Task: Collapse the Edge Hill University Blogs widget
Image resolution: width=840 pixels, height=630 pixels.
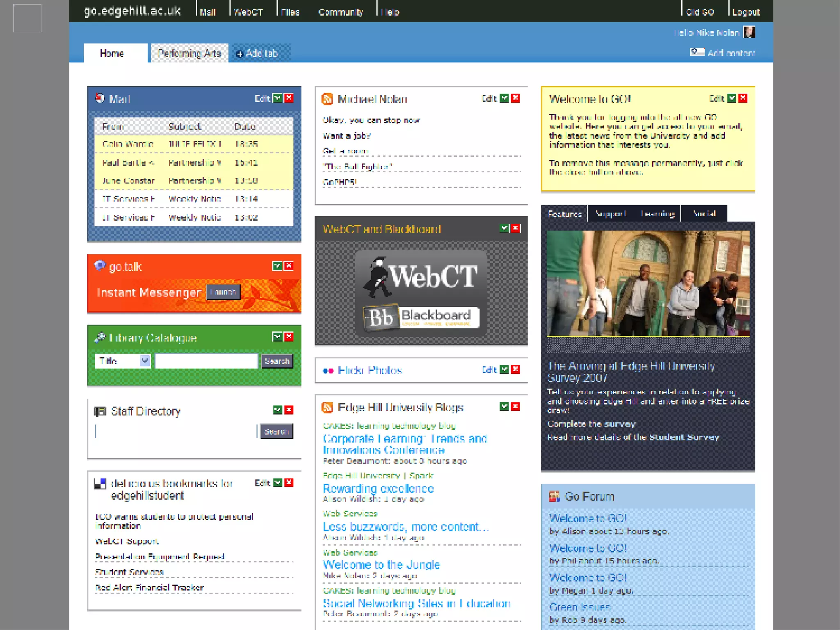Action: [504, 406]
